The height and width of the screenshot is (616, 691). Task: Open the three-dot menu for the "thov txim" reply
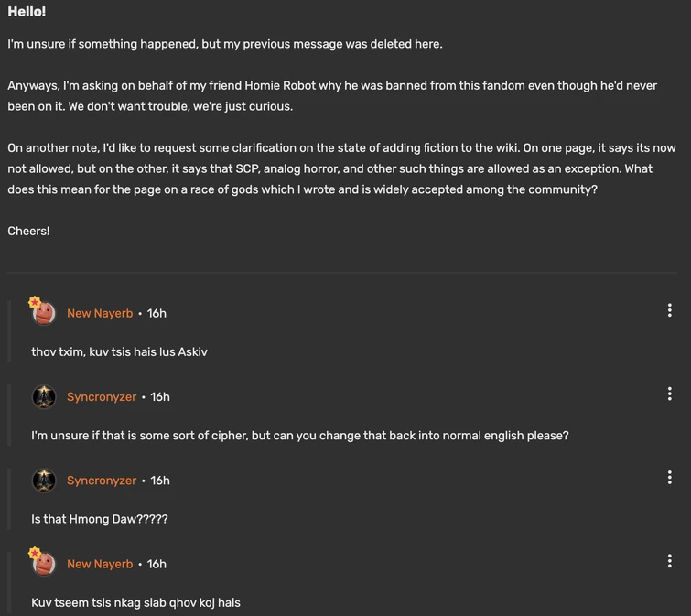tap(669, 310)
